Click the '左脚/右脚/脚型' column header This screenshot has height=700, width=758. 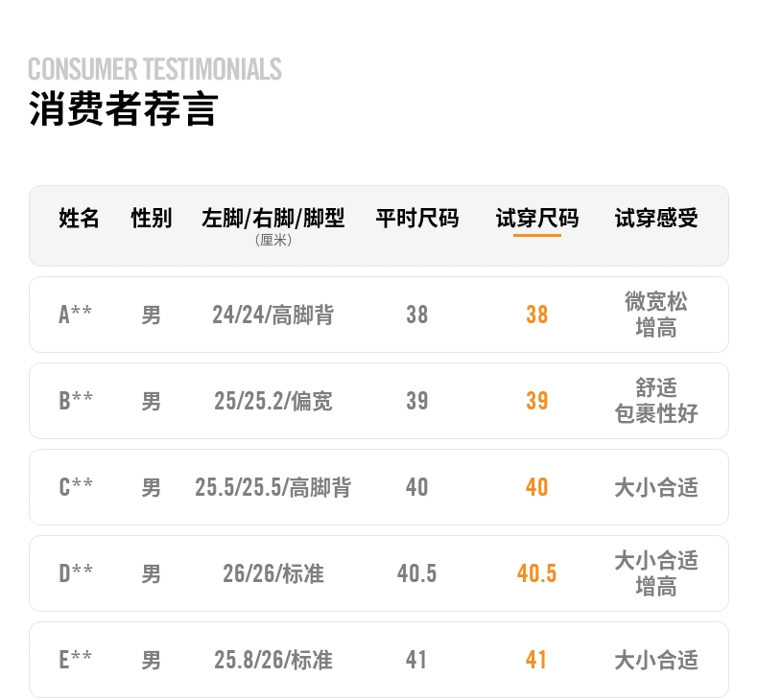coord(273,218)
